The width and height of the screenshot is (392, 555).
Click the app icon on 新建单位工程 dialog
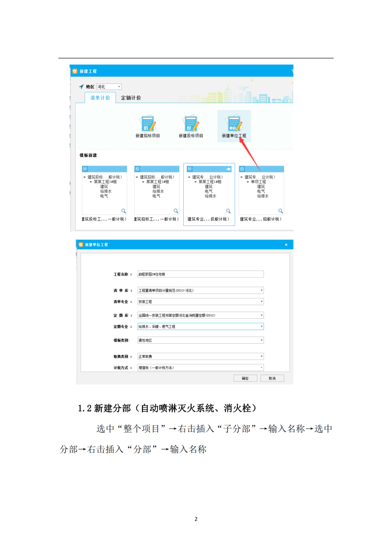[80, 244]
